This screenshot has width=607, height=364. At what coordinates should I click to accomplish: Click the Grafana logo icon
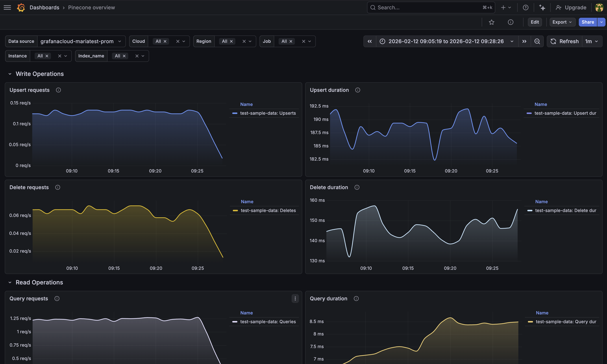tap(21, 8)
